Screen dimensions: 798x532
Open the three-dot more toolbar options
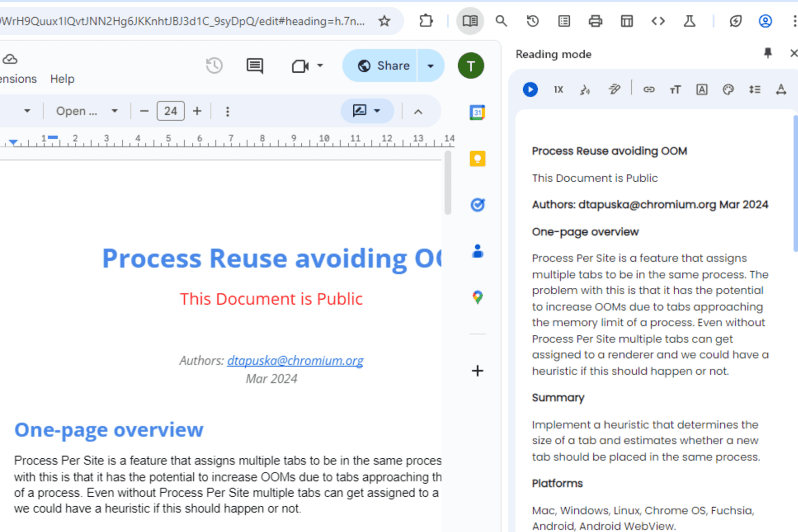(228, 111)
